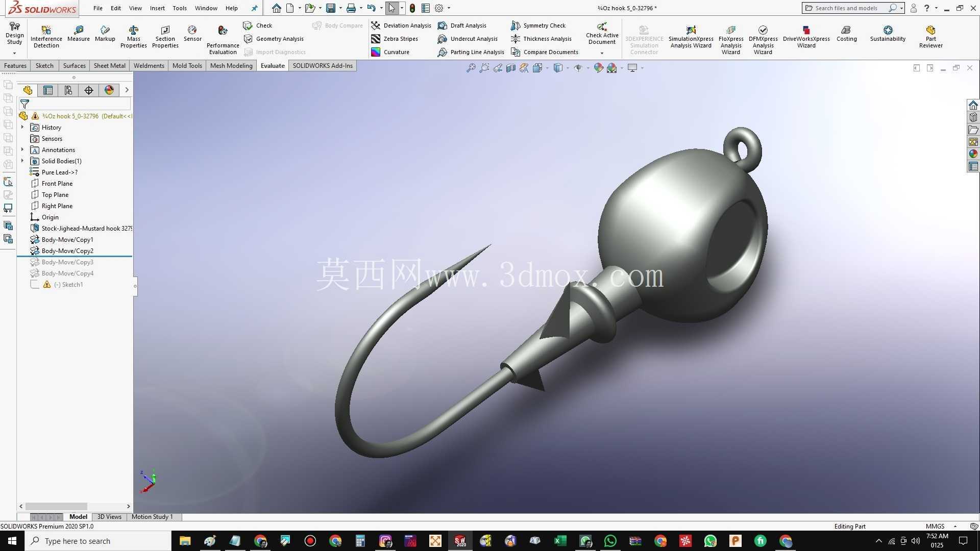This screenshot has width=980, height=551.
Task: Open Sustainability analysis
Action: (x=888, y=34)
